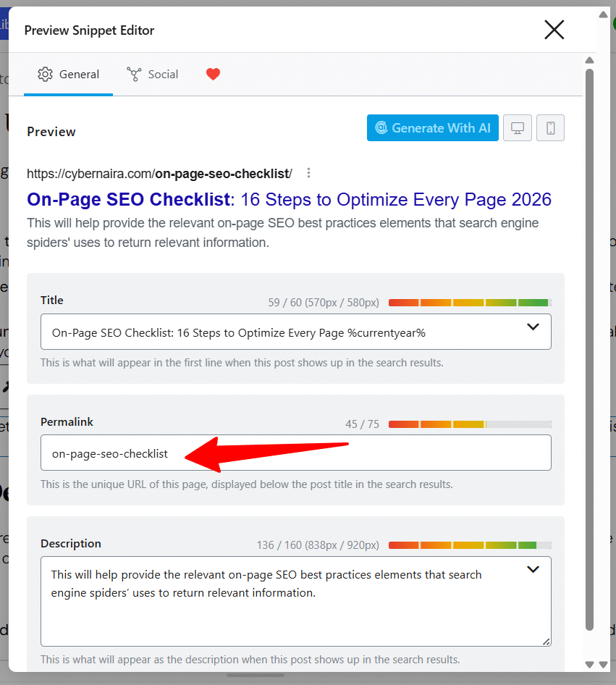Click the share-nodes icon beside Social

134,75
